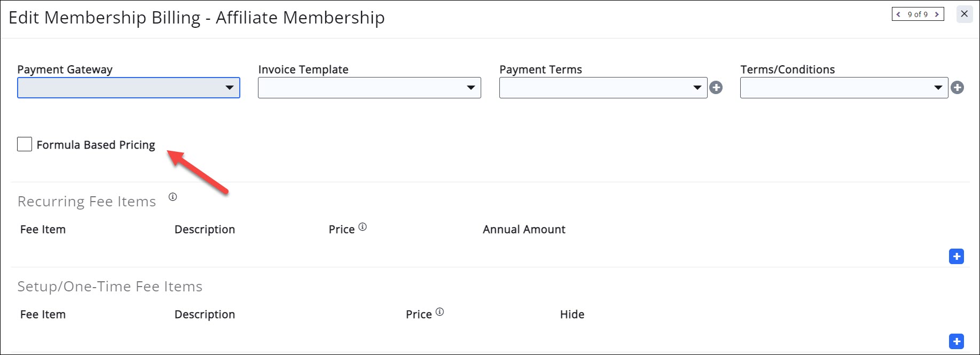Click the Price info icon under Recurring Fee Items

(x=363, y=227)
